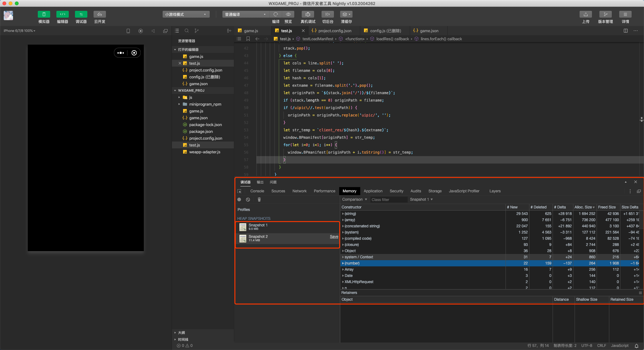Click the compile refresh icon
Screen dimensions: 644x350
(x=276, y=14)
